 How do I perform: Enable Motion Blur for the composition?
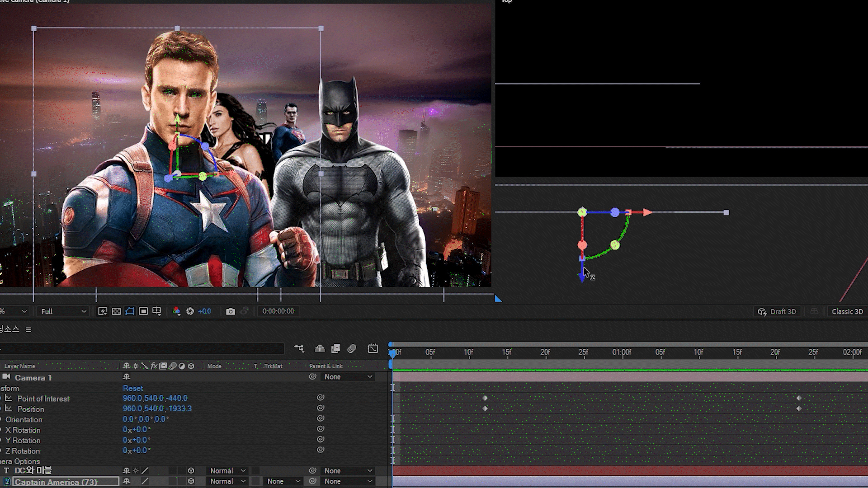click(352, 348)
